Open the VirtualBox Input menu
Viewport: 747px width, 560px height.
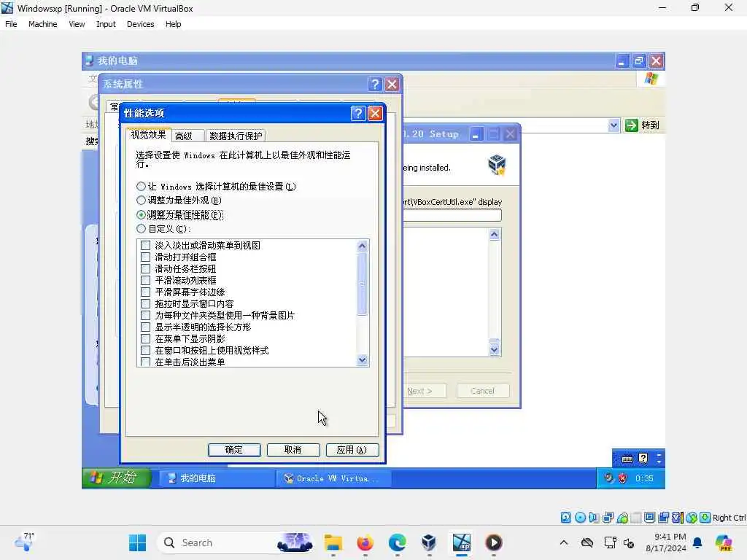(106, 24)
